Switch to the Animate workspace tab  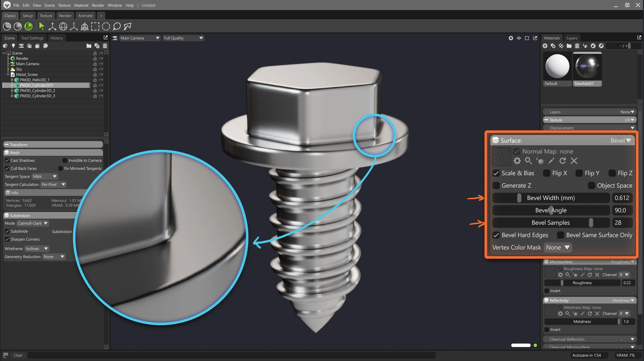pyautogui.click(x=85, y=16)
